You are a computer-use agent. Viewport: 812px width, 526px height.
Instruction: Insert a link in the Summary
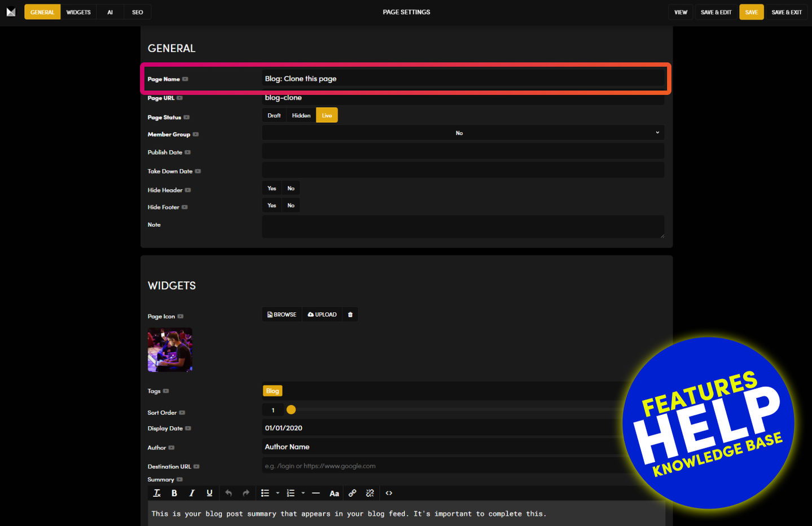tap(352, 493)
